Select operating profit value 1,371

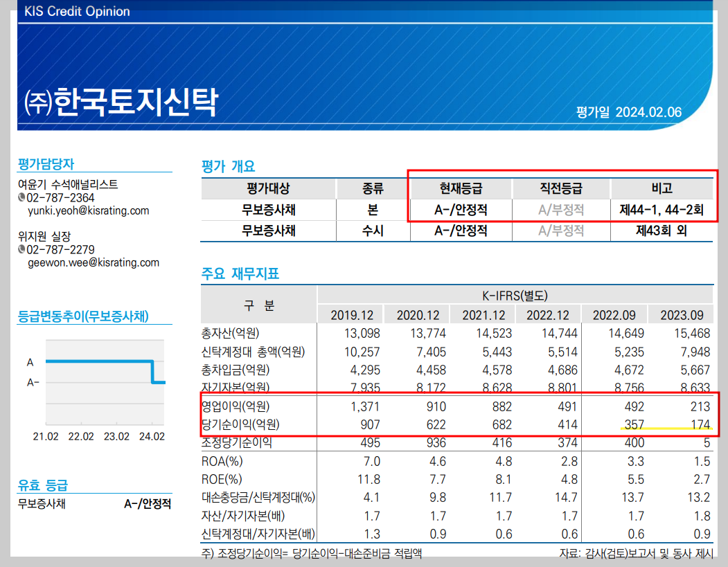365,406
